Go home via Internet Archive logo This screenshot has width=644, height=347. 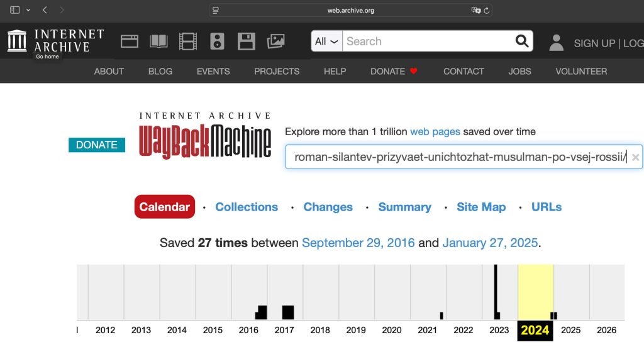tap(56, 40)
